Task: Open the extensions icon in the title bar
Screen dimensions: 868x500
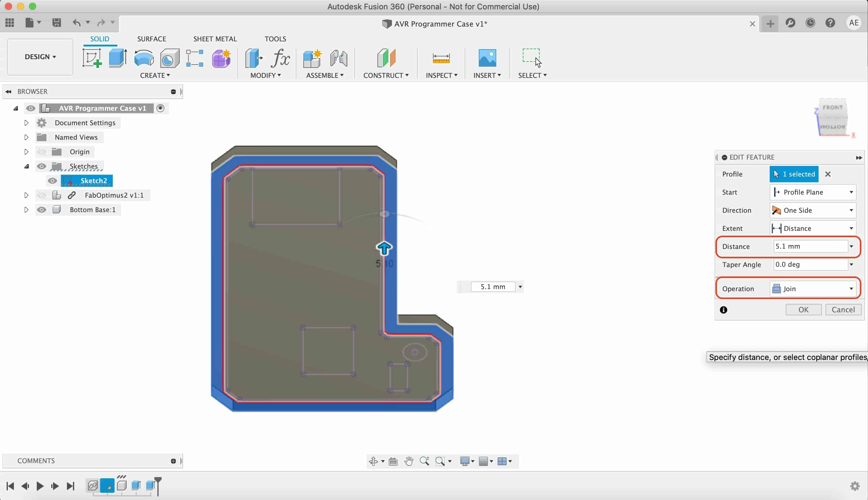Action: click(x=790, y=23)
